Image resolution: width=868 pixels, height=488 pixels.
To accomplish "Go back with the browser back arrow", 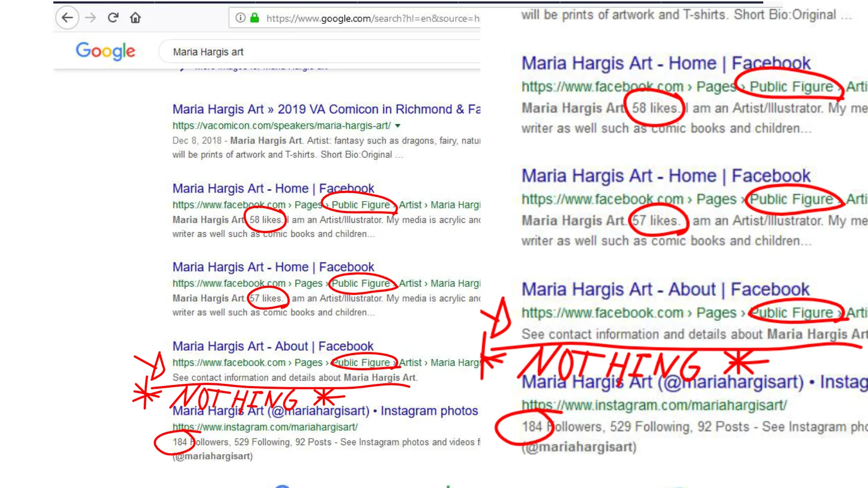I will (67, 18).
